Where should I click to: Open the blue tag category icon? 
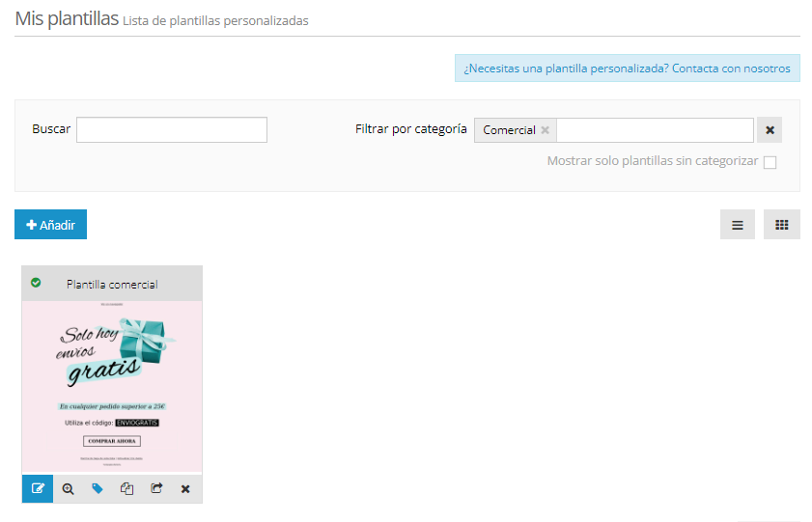[97, 489]
